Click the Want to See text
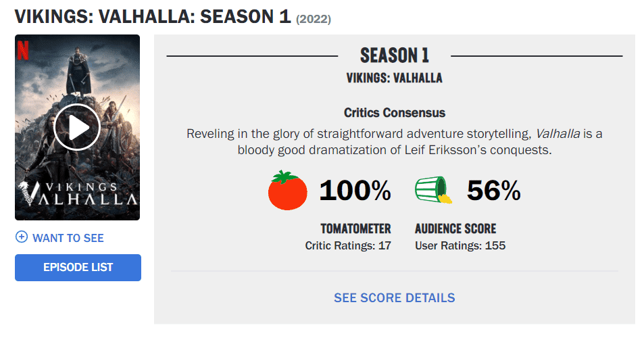The width and height of the screenshot is (644, 338). click(68, 238)
